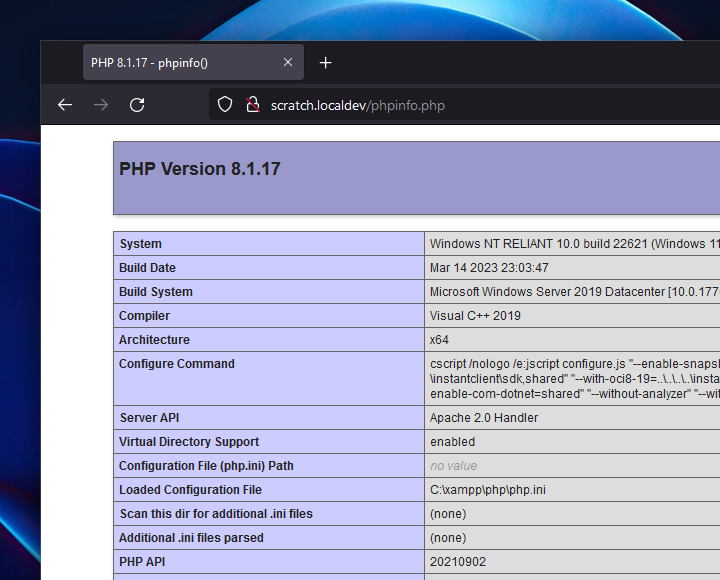720x580 pixels.
Task: Click the Compiler row label
Action: tap(144, 315)
